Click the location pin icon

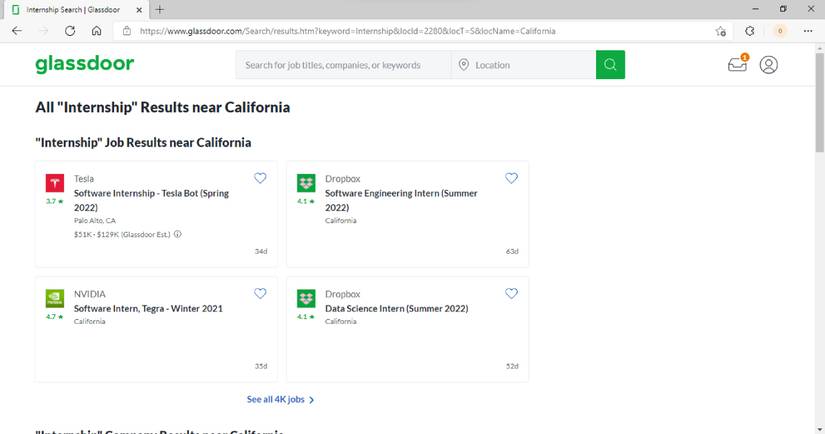(x=464, y=65)
